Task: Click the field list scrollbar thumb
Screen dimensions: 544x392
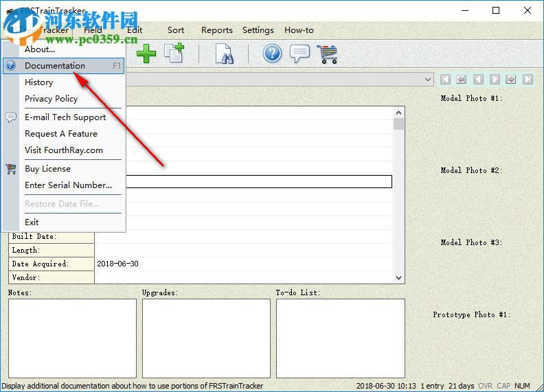Action: pyautogui.click(x=398, y=124)
